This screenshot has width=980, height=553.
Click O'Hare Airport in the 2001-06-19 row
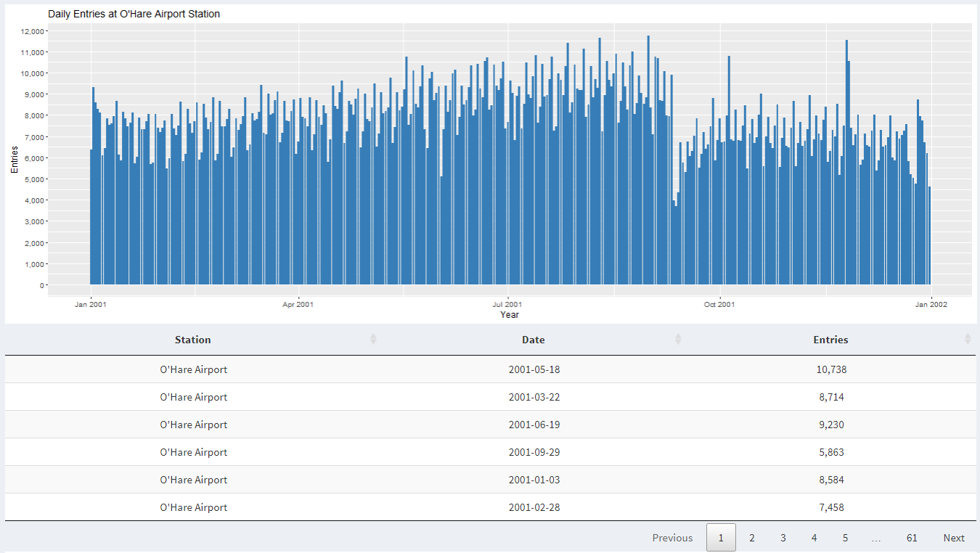(x=194, y=425)
